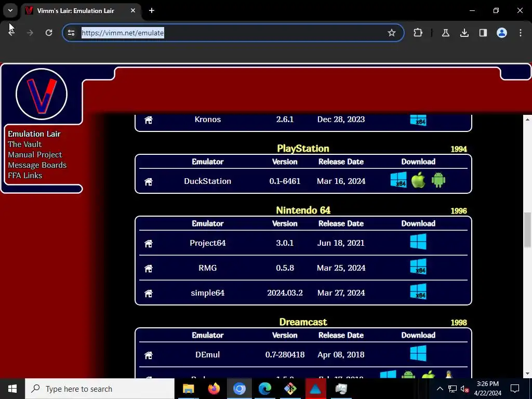Click the Dreamcast section heading
532x399 pixels.
pyautogui.click(x=303, y=322)
